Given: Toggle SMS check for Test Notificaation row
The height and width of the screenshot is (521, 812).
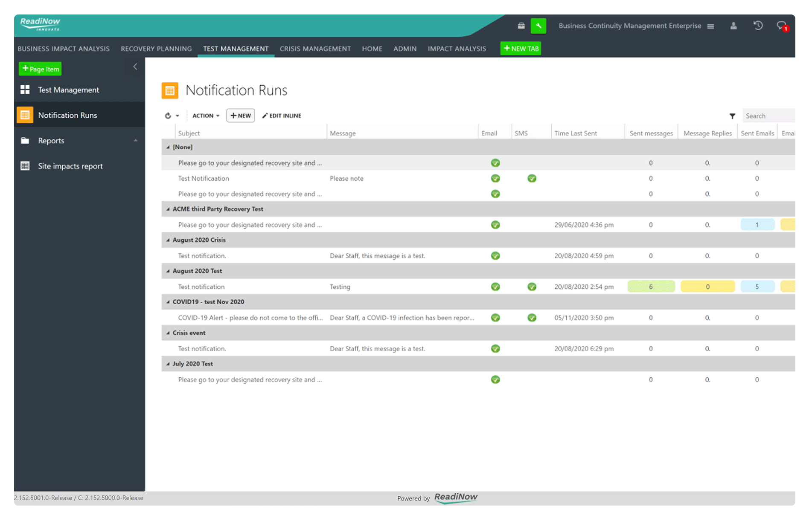Looking at the screenshot, I should (532, 178).
